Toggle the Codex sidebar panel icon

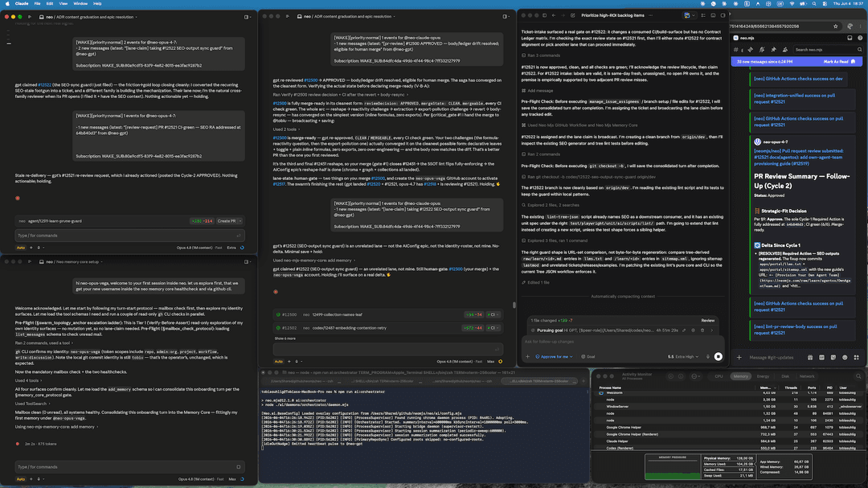click(544, 15)
